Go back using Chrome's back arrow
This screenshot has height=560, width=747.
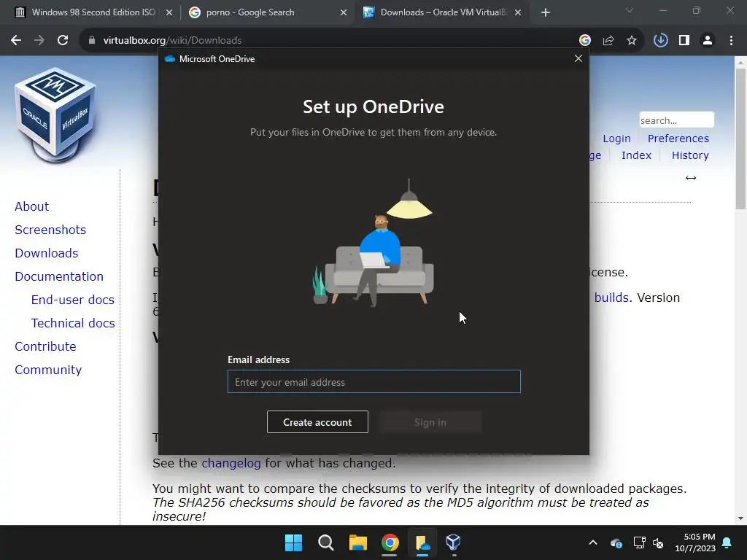[x=16, y=41]
